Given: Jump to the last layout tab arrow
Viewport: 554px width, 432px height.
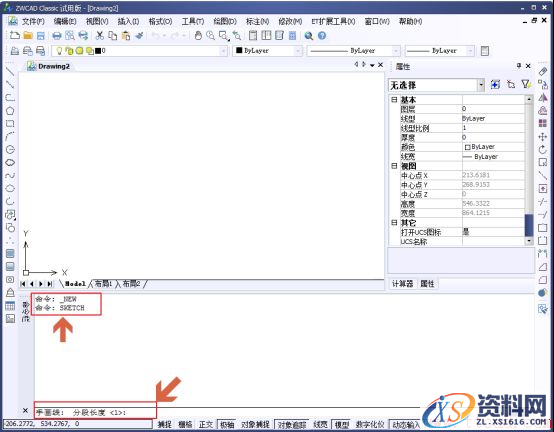Looking at the screenshot, I should (50, 284).
